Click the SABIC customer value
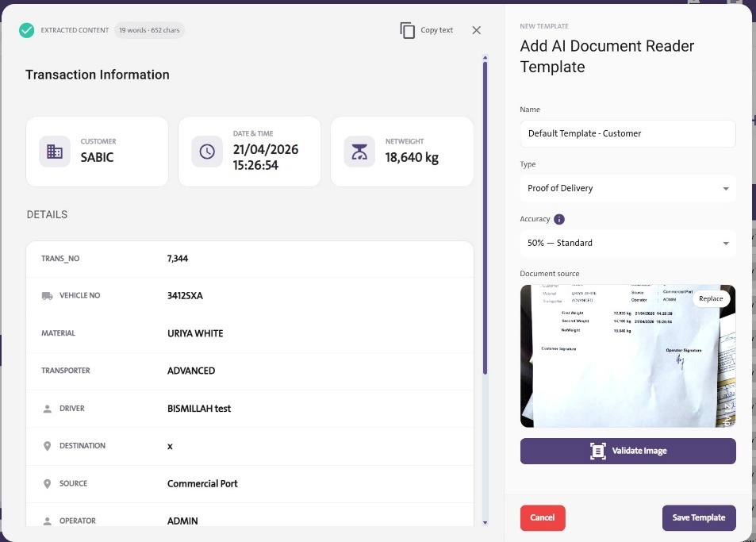The image size is (756, 542). (97, 157)
